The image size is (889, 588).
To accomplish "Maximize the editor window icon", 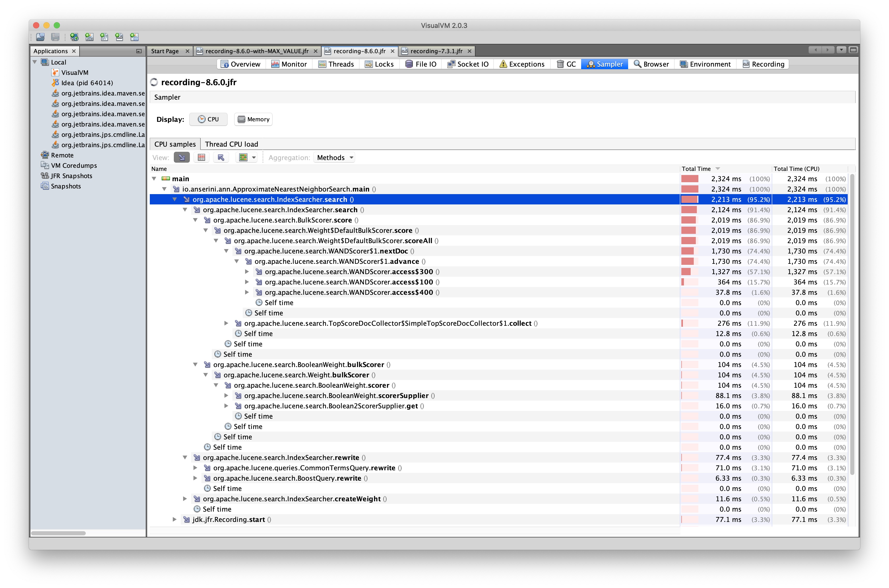I will tap(853, 50).
